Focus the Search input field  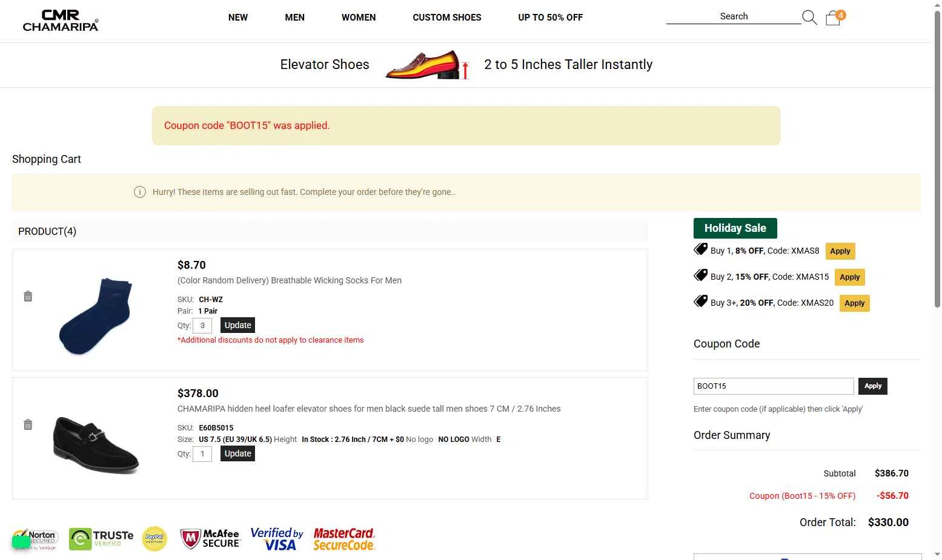coord(734,16)
